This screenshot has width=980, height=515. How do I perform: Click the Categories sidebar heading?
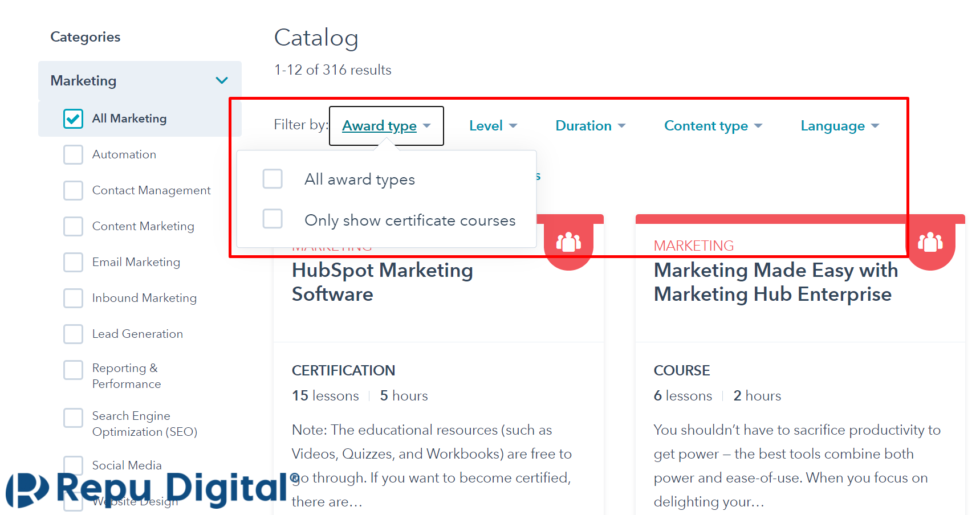coord(86,37)
